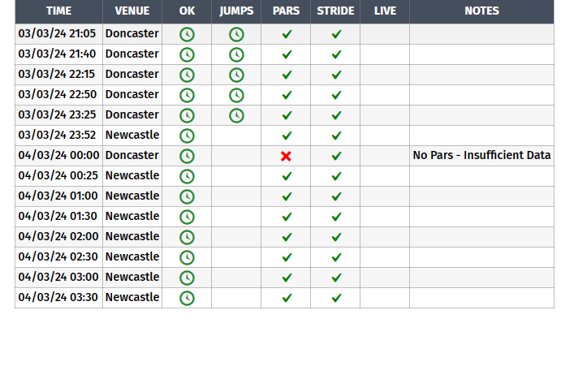Click the STRIDE checkmark for Doncaster 00:00
The image size is (587, 392).
336,156
